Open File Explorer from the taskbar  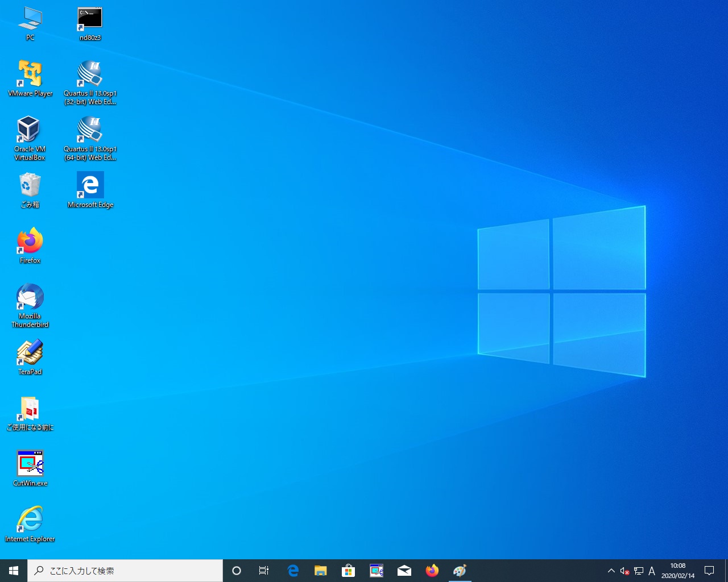(321, 571)
